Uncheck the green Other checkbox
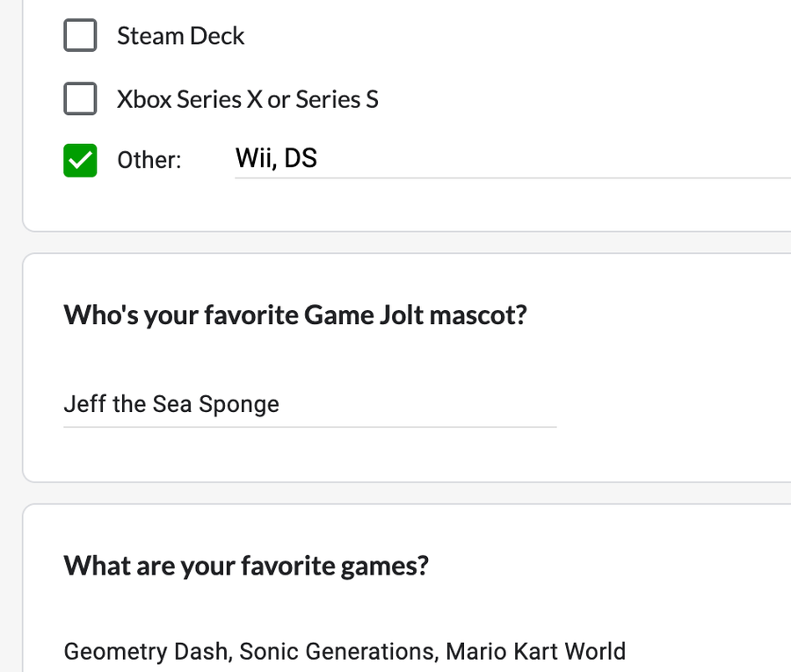This screenshot has height=672, width=791. point(80,160)
